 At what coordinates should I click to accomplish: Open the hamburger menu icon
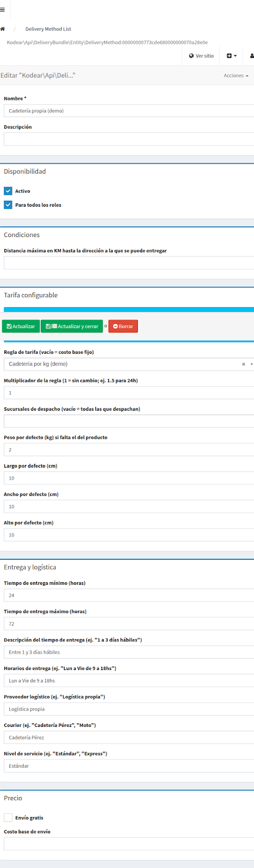(2, 10)
